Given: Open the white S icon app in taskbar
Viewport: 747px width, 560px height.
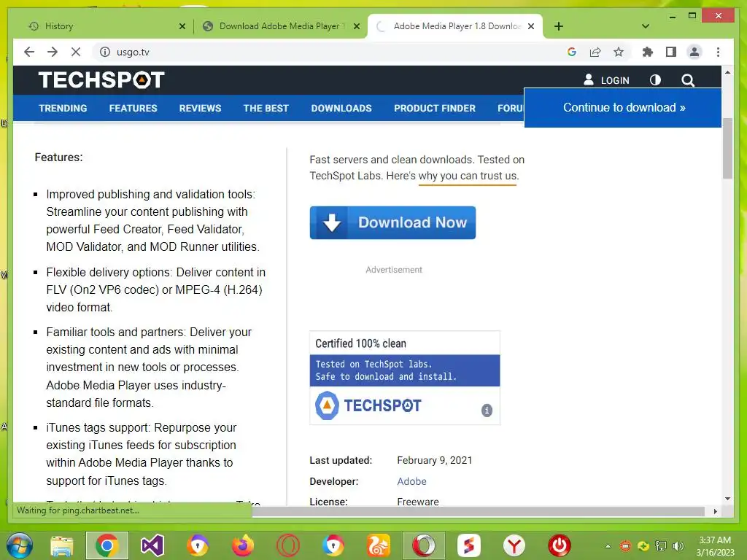Looking at the screenshot, I should coord(469,545).
